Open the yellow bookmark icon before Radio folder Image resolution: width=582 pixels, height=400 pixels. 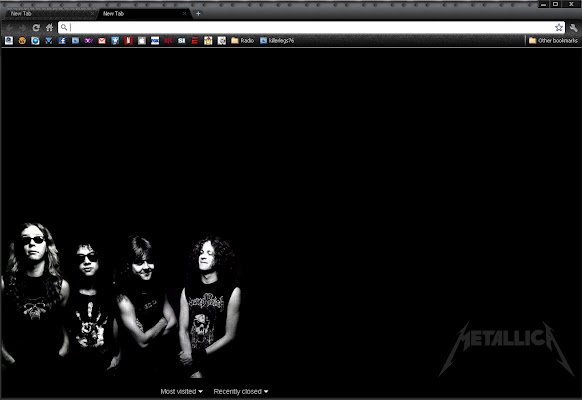coord(208,40)
